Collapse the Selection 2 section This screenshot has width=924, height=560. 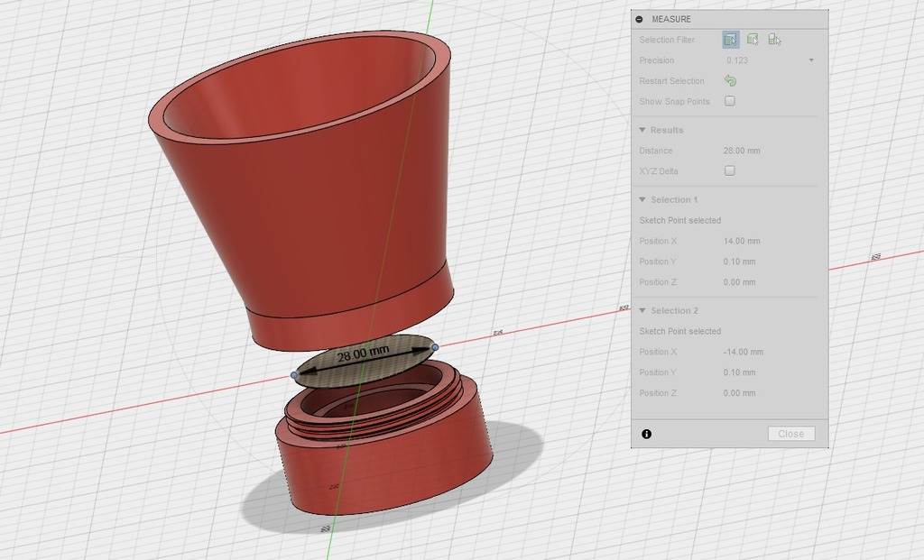[642, 310]
